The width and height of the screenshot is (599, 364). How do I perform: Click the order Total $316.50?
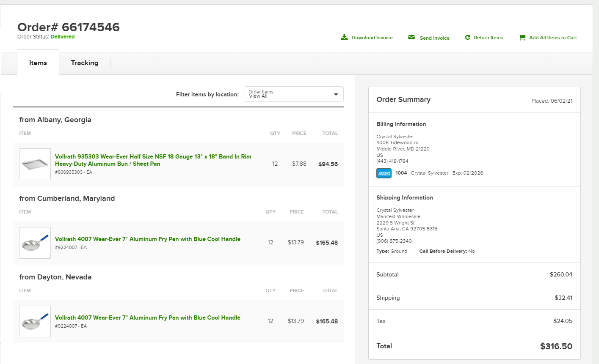point(556,346)
